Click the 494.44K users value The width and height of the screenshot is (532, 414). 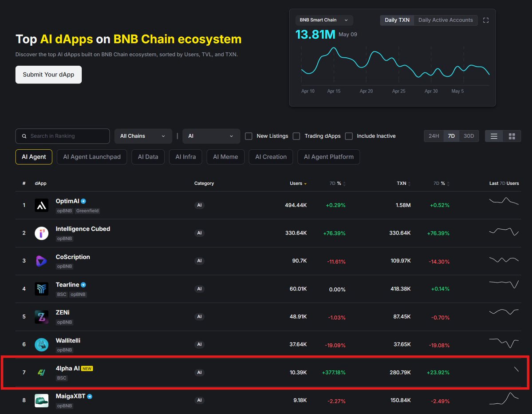tap(296, 205)
